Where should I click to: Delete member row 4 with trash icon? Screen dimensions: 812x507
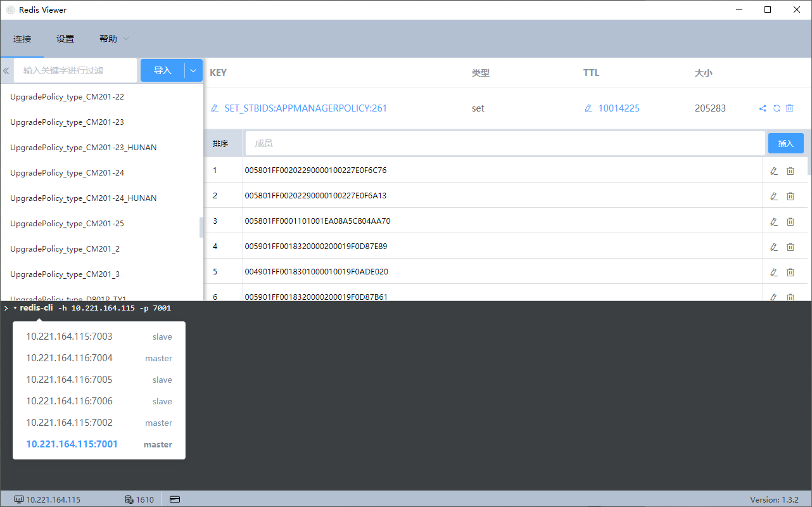click(790, 247)
